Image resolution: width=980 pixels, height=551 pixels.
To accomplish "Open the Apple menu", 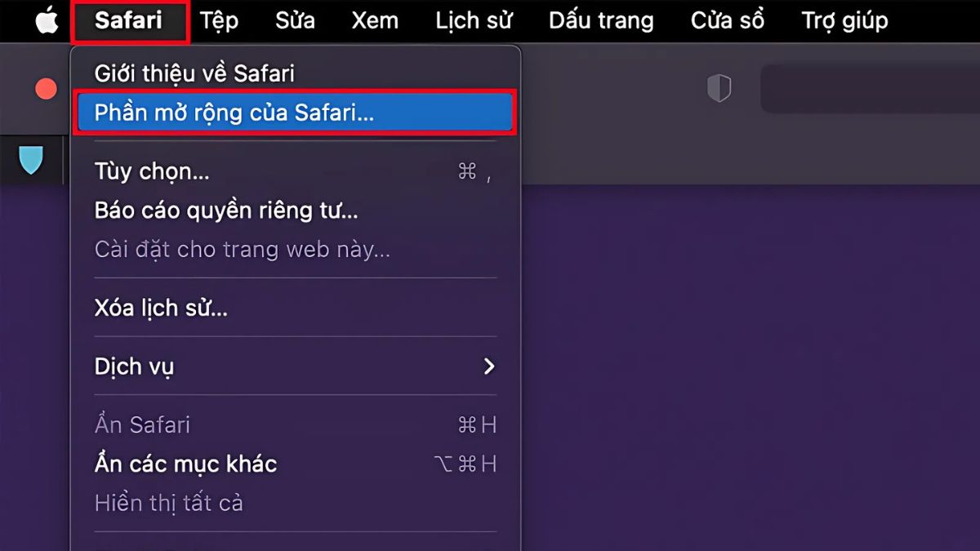I will click(x=47, y=20).
